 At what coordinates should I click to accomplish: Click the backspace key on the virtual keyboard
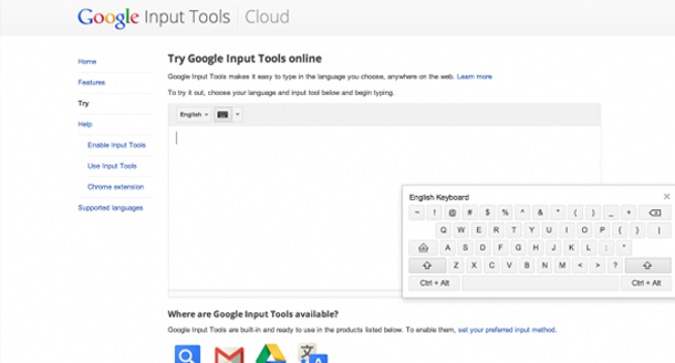(x=654, y=213)
